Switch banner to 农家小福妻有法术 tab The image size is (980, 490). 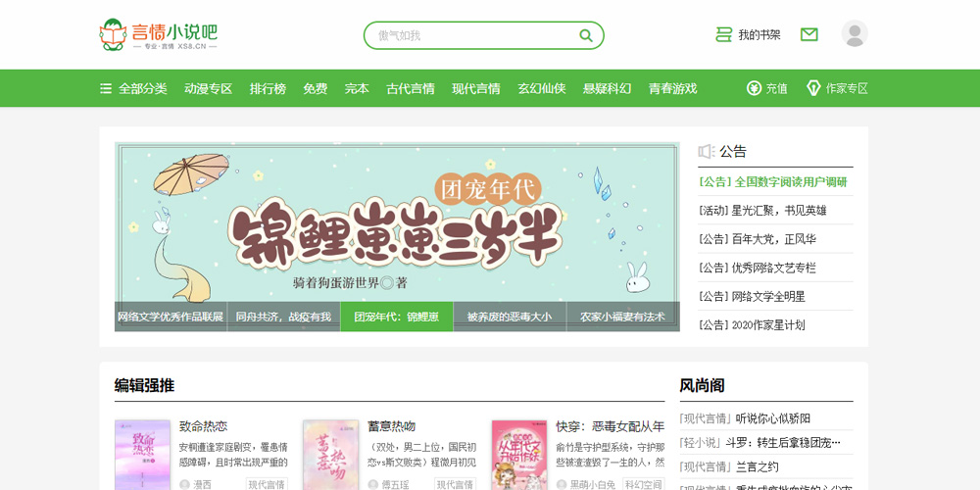click(x=623, y=317)
